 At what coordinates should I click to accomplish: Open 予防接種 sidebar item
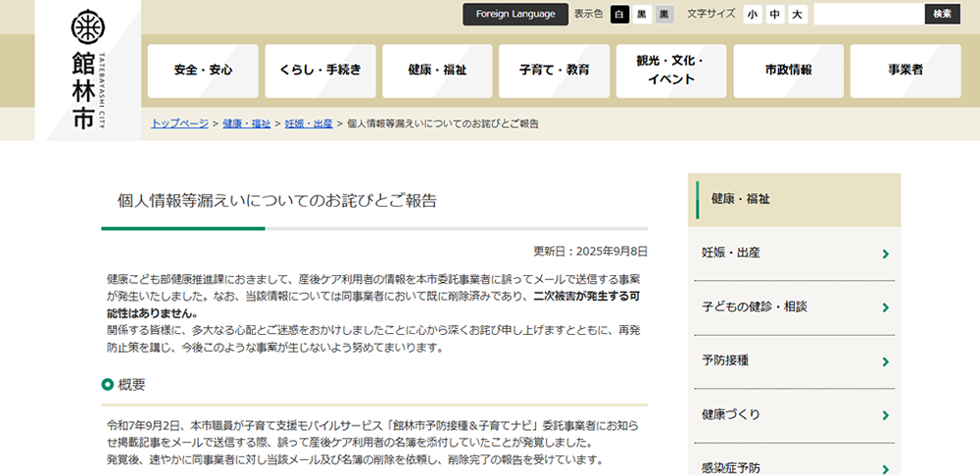click(x=795, y=361)
